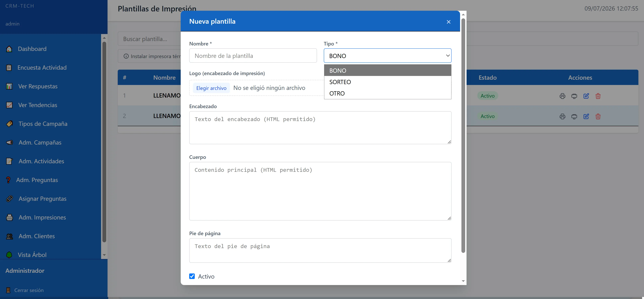Image resolution: width=644 pixels, height=299 pixels.
Task: Focus the Nombre de la plantilla field
Action: pyautogui.click(x=253, y=56)
